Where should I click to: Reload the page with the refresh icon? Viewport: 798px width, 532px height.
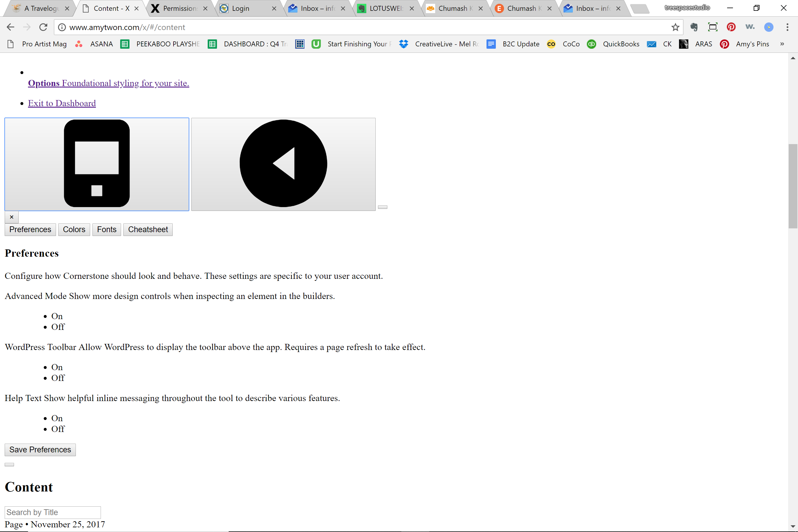(x=43, y=27)
